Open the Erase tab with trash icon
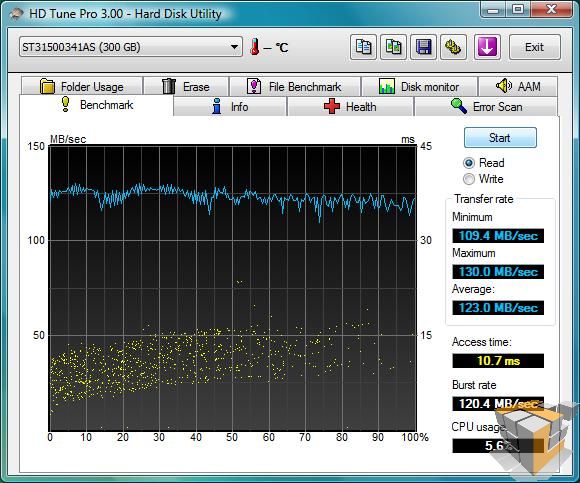The image size is (580, 483). click(186, 87)
